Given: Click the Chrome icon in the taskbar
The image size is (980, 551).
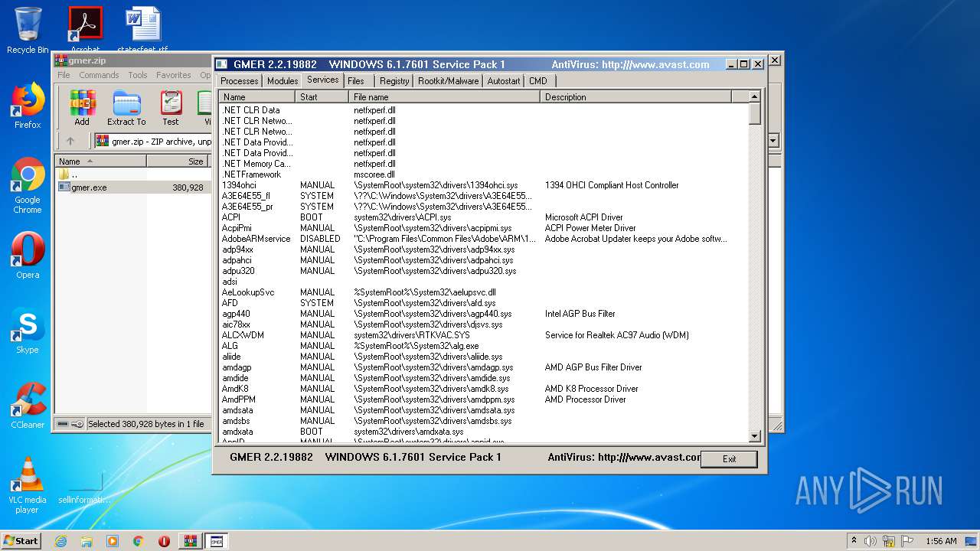Looking at the screenshot, I should [139, 541].
